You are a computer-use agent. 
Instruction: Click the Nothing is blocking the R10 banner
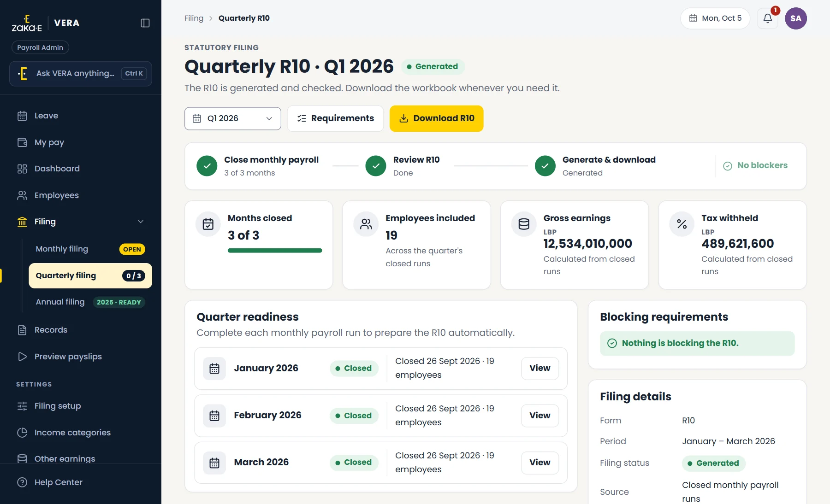click(697, 343)
